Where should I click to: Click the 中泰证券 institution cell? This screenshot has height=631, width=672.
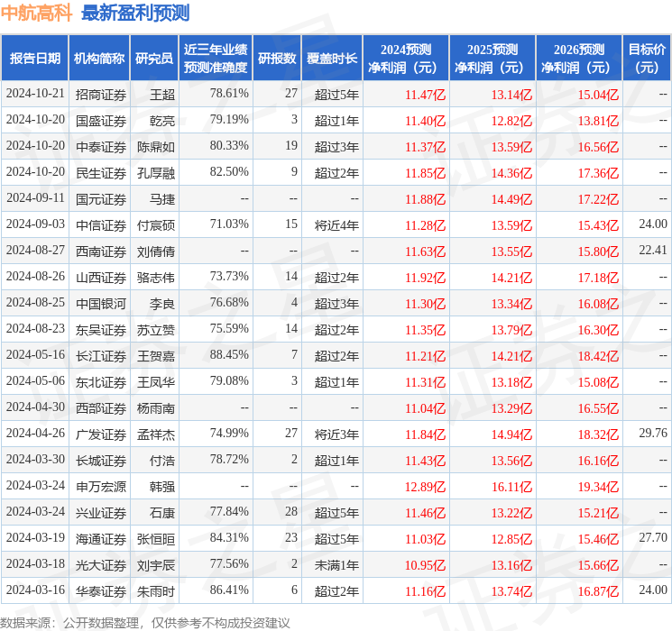(101, 147)
